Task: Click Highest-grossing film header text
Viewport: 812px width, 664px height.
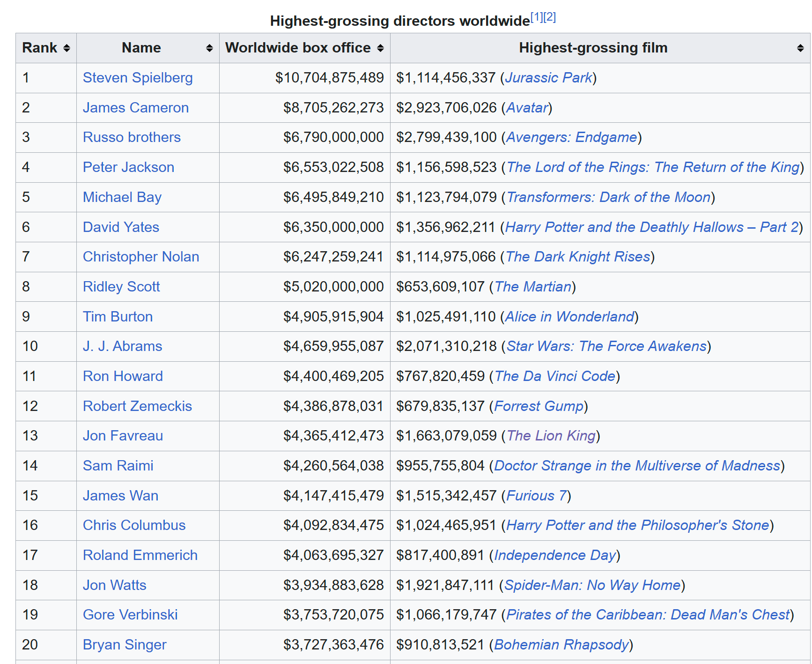Action: coord(593,48)
